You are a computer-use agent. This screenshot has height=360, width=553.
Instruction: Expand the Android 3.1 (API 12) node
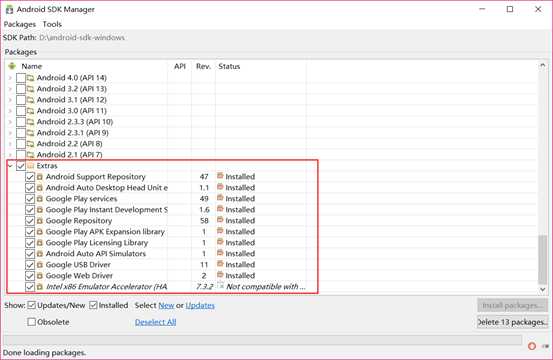(10, 100)
